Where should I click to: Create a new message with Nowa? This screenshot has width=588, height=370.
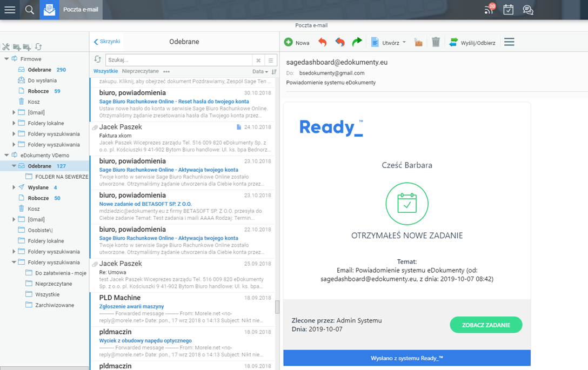(297, 42)
